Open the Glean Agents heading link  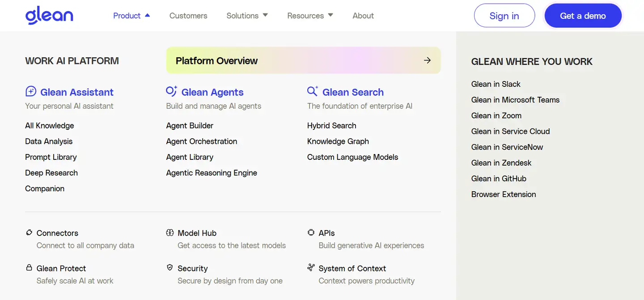pos(212,92)
